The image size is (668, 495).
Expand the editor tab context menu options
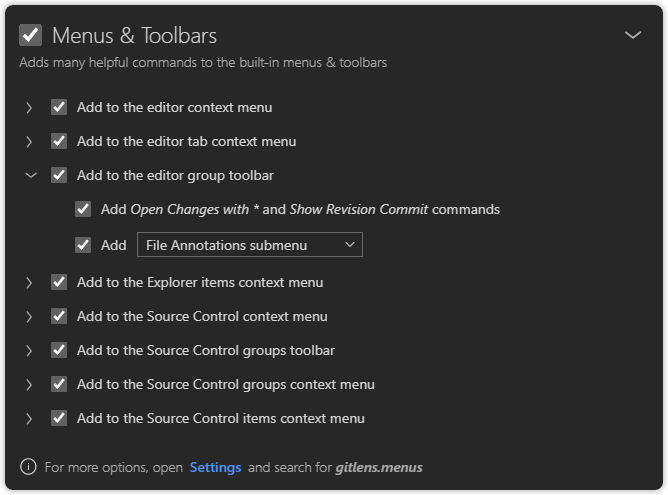(x=30, y=141)
